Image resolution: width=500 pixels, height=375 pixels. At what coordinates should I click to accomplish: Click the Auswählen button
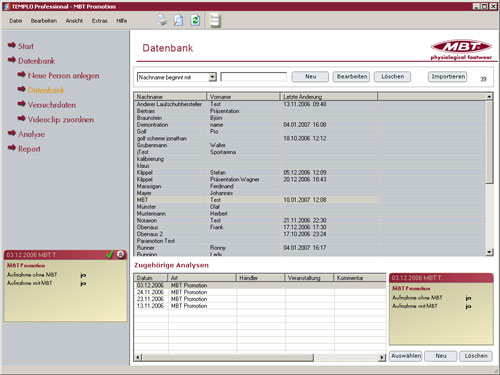pos(406,356)
